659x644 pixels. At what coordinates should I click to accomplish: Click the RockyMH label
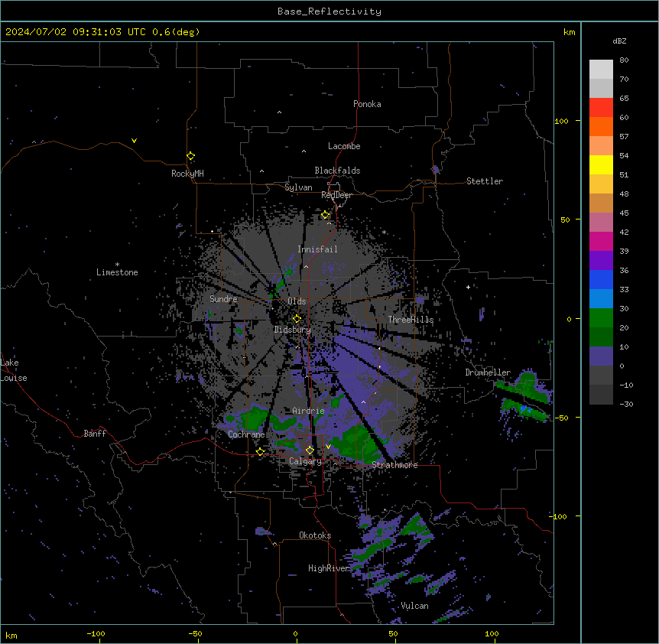187,174
